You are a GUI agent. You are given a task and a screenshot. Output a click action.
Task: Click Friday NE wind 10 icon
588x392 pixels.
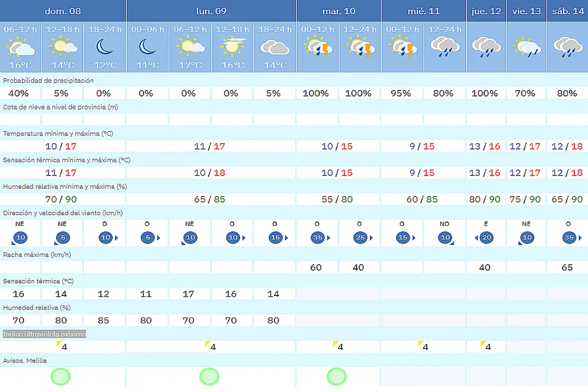tap(526, 238)
